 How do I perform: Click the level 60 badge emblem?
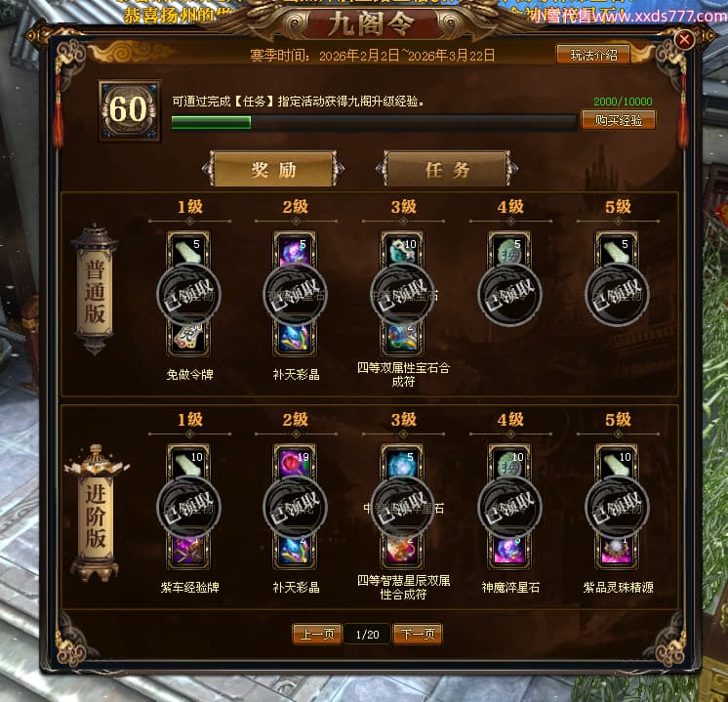pyautogui.click(x=130, y=110)
